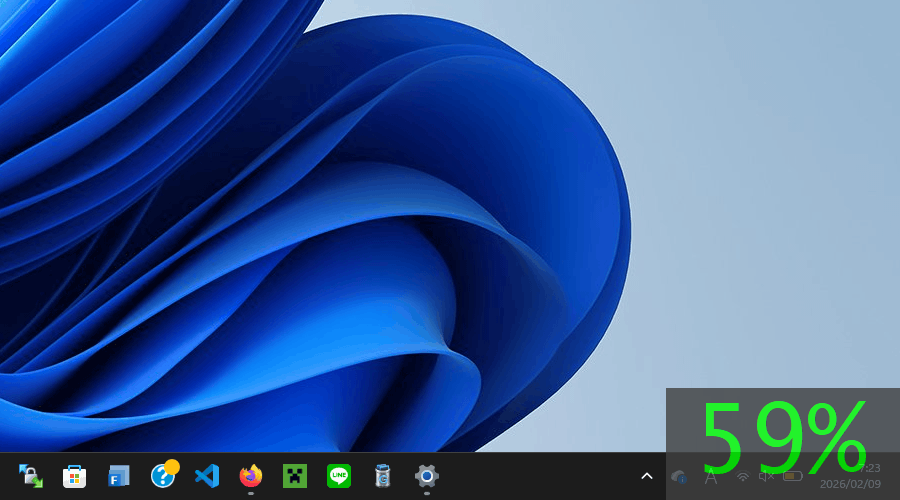Click the blue bloom desktop wallpaper
Image resolution: width=900 pixels, height=500 pixels.
[x=400, y=250]
